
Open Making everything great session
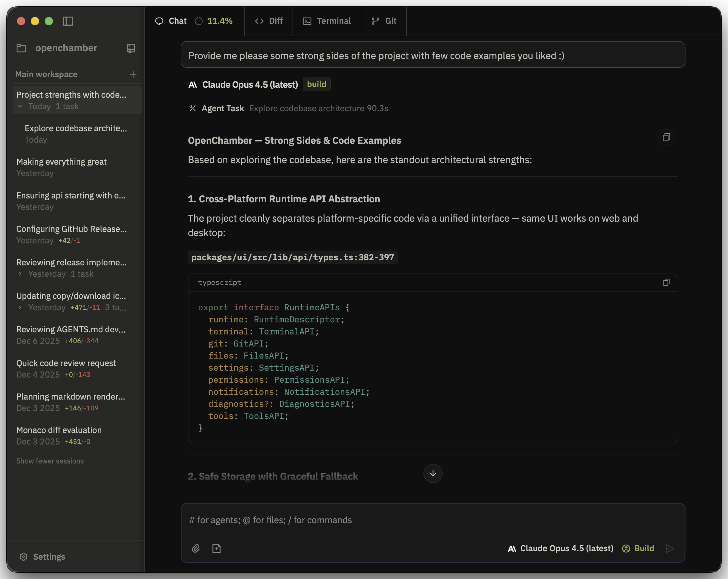[x=77, y=167]
